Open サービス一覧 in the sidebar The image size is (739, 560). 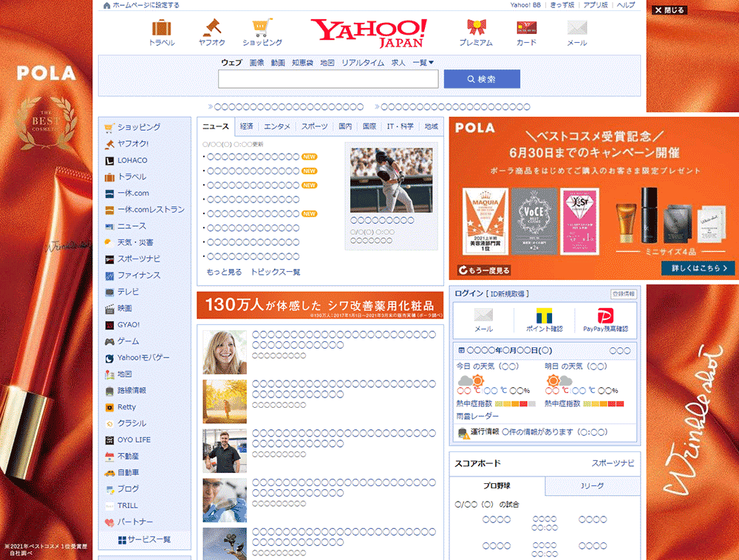click(145, 539)
